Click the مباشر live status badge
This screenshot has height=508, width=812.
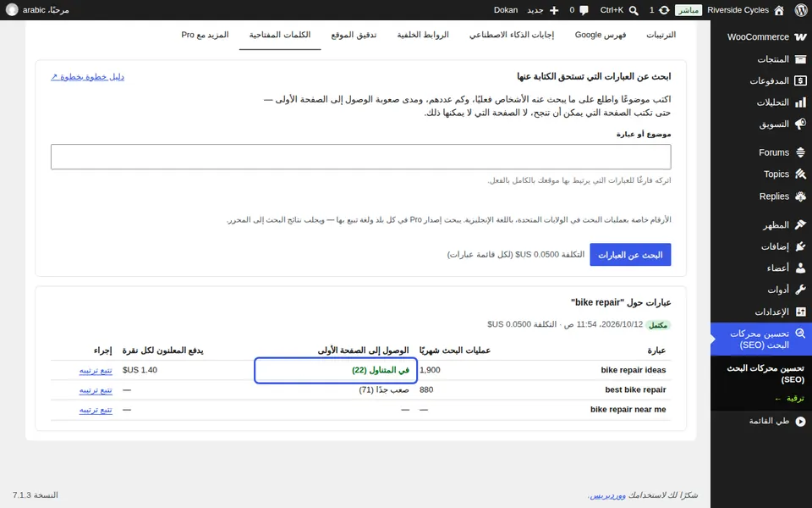[x=689, y=10]
